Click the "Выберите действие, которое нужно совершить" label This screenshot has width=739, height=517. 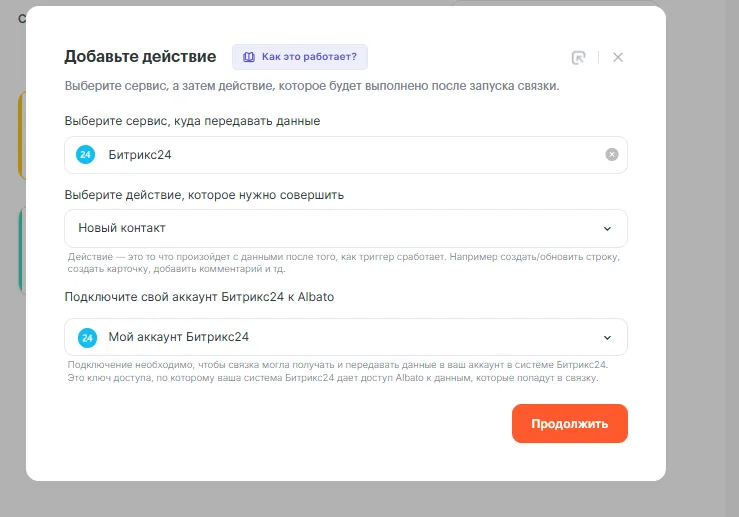(x=204, y=195)
